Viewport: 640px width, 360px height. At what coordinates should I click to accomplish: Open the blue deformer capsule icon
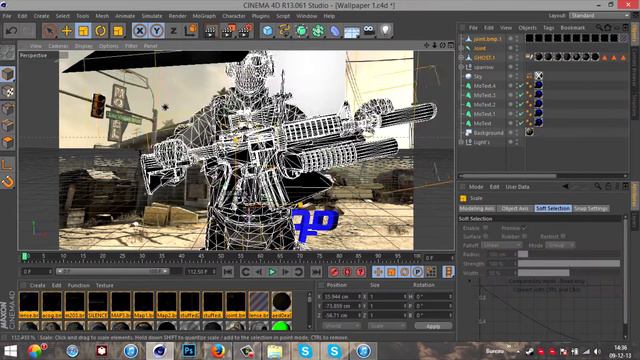[335, 31]
